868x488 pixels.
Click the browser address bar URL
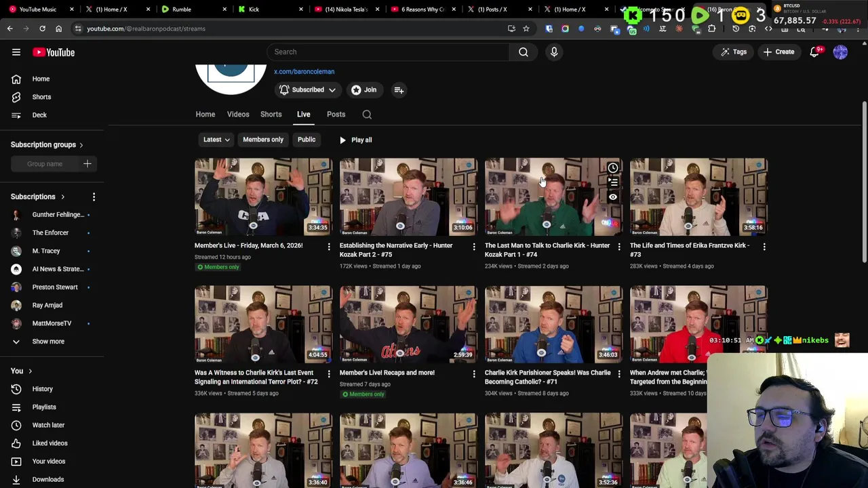tap(146, 28)
